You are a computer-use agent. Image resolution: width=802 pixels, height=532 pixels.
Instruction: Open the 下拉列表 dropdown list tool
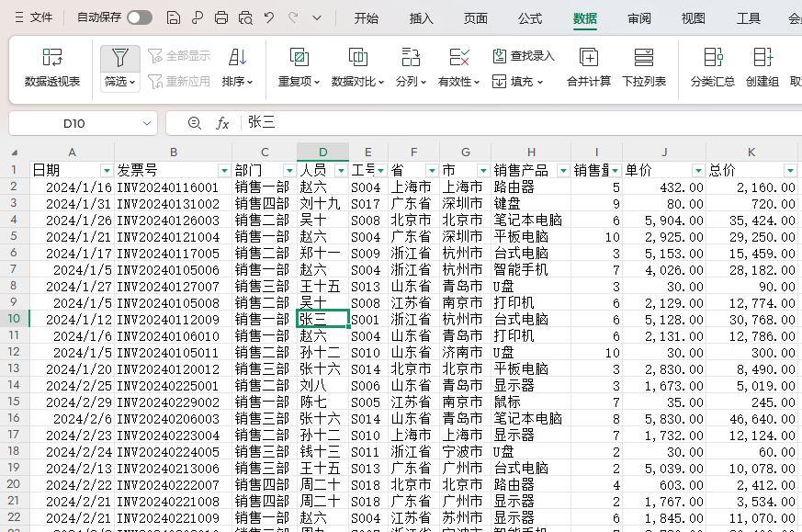[x=644, y=67]
